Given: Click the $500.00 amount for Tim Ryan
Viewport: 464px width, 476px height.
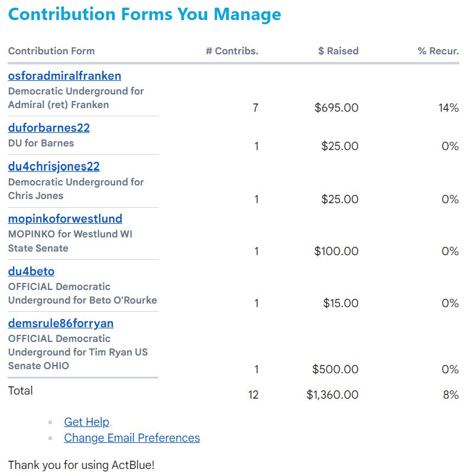Looking at the screenshot, I should click(335, 369).
